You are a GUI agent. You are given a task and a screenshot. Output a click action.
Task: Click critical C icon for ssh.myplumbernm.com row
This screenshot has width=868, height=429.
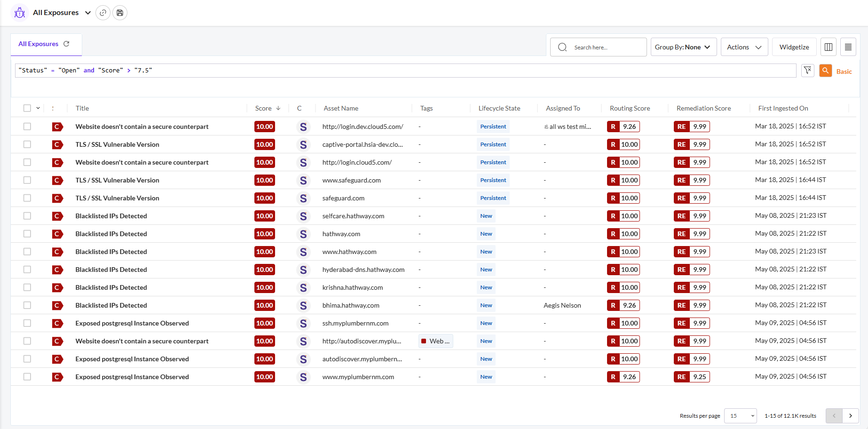coord(57,324)
